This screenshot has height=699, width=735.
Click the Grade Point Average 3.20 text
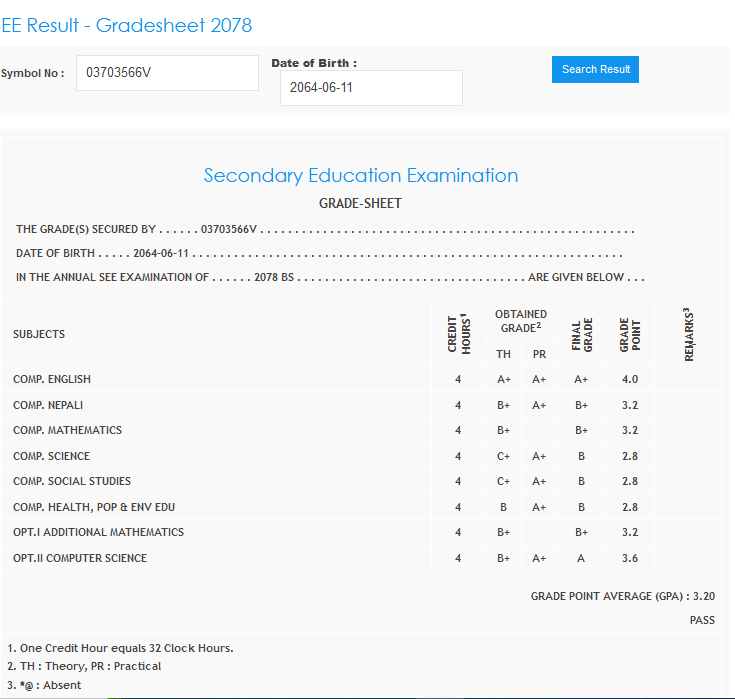(x=622, y=596)
